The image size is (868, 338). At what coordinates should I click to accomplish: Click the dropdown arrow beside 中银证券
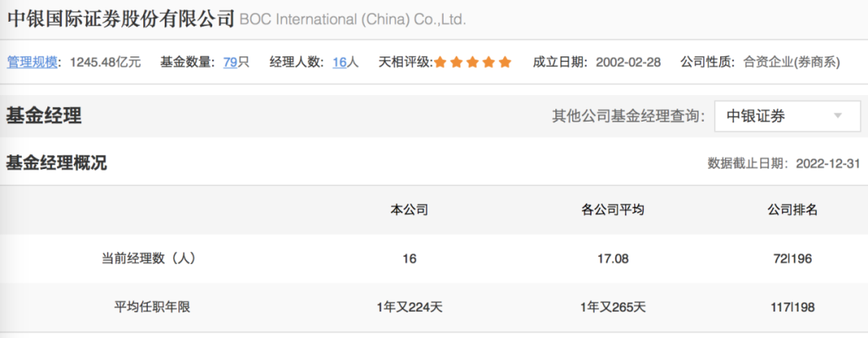coord(838,116)
